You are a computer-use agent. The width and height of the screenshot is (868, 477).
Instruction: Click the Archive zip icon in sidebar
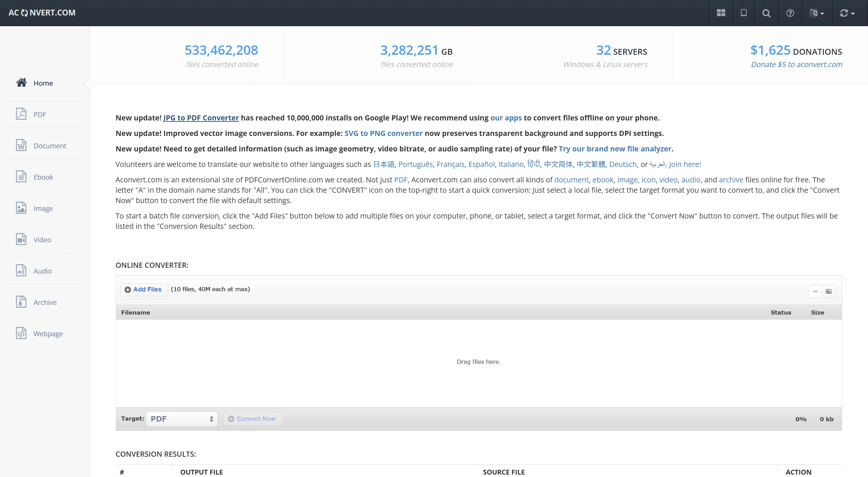21,302
